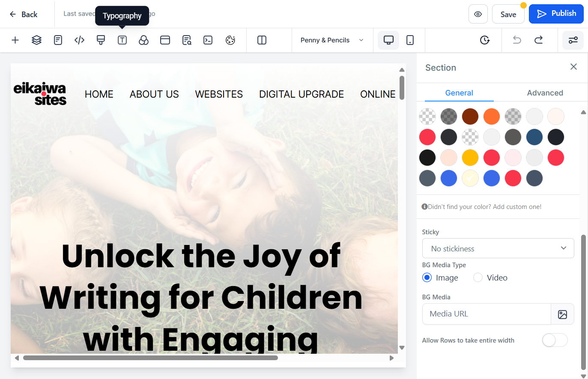Image resolution: width=588 pixels, height=379 pixels.
Task: Redo the last change
Action: [x=538, y=40]
